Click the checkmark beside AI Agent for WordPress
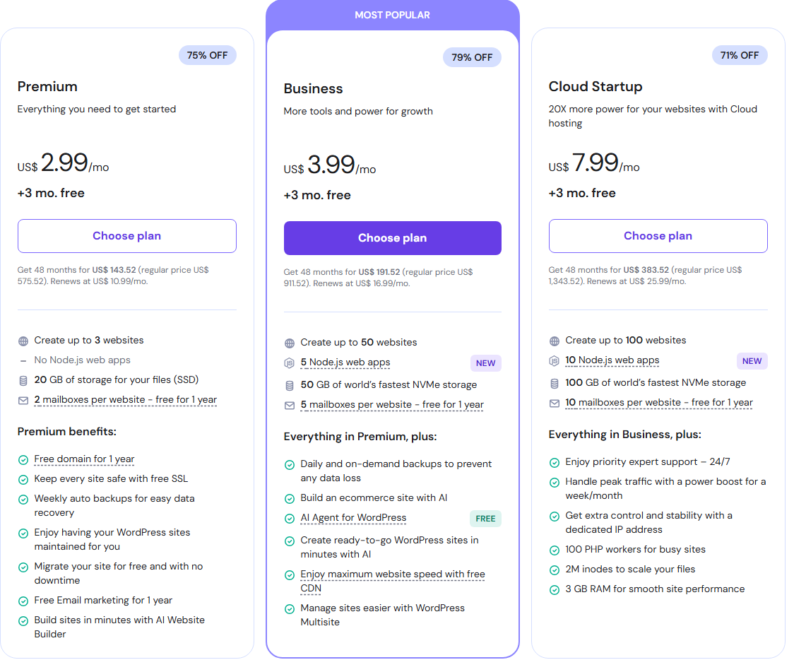This screenshot has height=672, width=794. click(290, 518)
